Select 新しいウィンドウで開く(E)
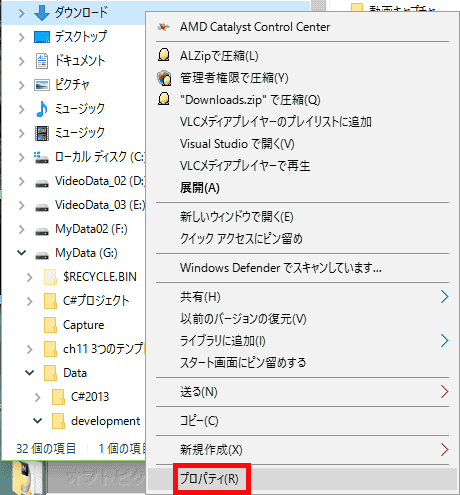This screenshot has height=495, width=460. click(x=302, y=217)
